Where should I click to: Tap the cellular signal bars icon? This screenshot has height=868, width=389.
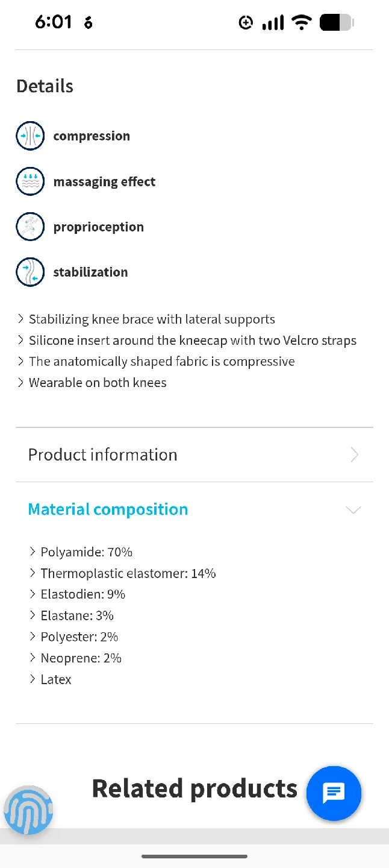click(273, 23)
